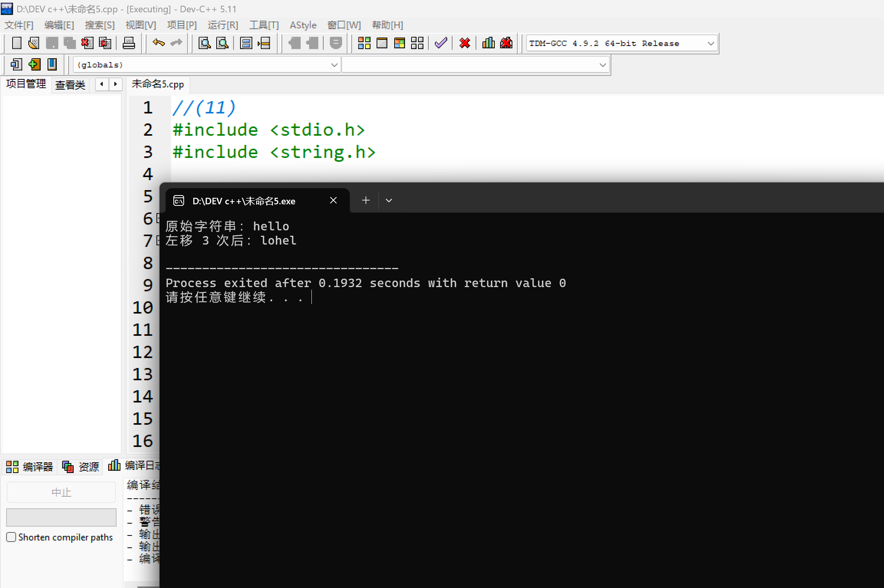Click the Undo arrow icon

[158, 43]
